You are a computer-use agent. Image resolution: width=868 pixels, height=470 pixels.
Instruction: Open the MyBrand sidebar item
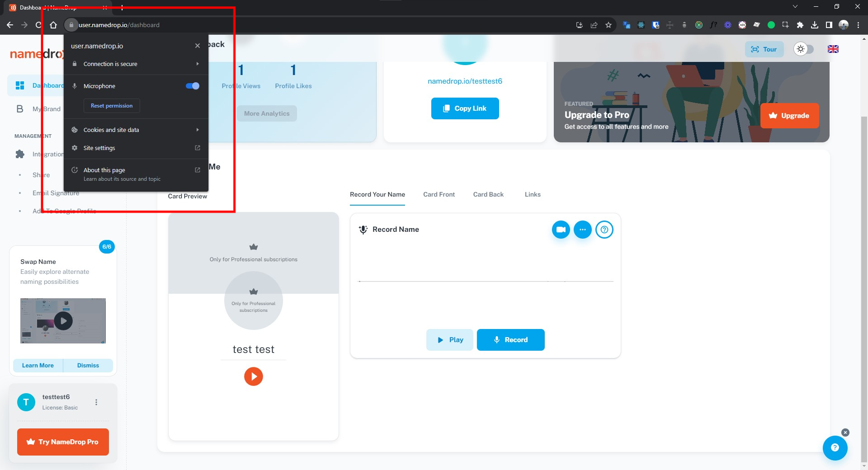pos(47,109)
